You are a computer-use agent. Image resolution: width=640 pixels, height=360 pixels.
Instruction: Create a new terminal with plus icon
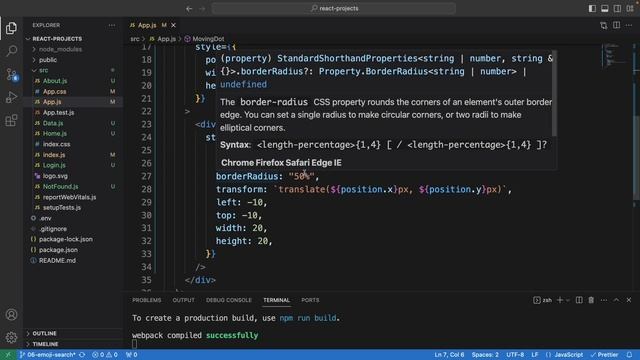560,300
